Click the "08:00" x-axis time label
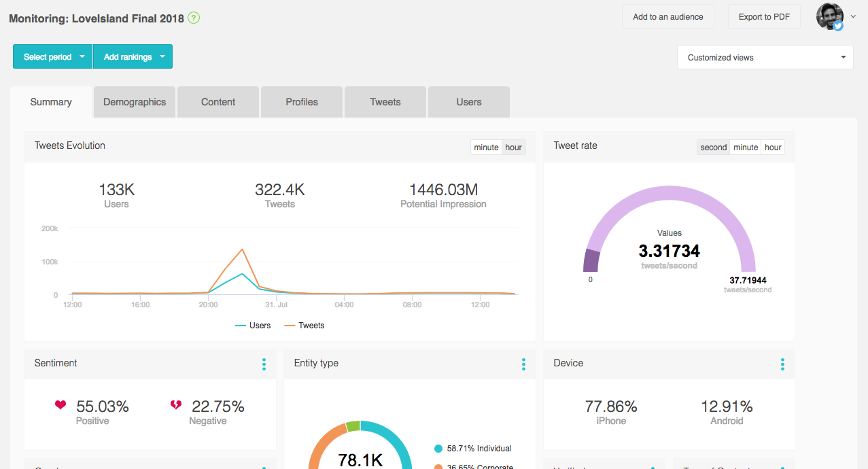 pyautogui.click(x=412, y=305)
